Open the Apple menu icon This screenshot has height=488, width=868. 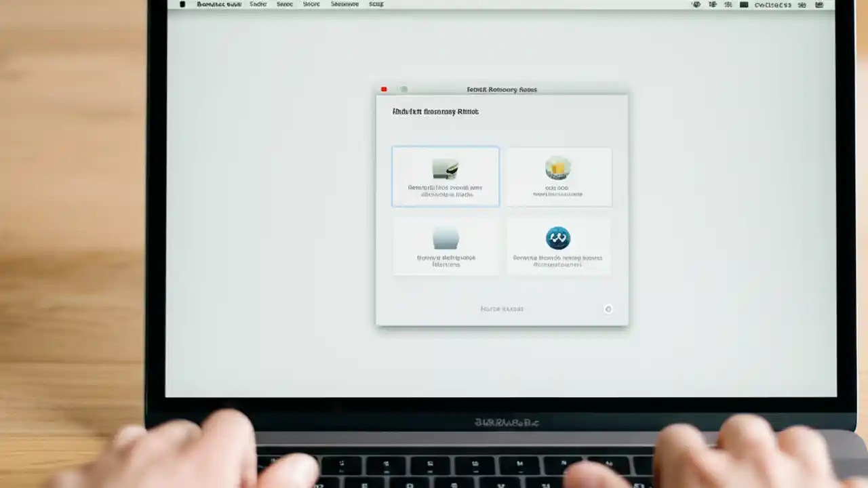click(182, 4)
